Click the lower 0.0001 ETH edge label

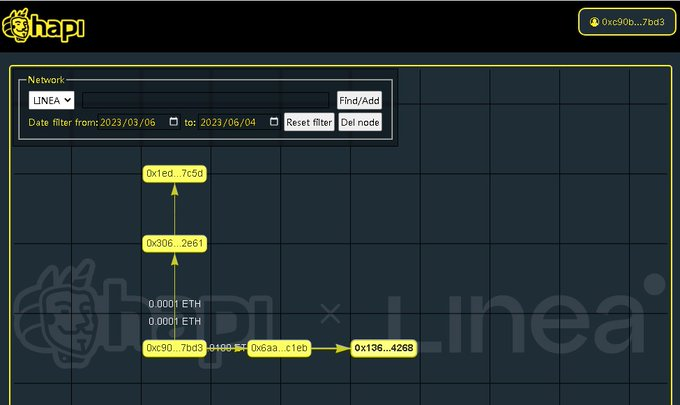[x=175, y=321]
